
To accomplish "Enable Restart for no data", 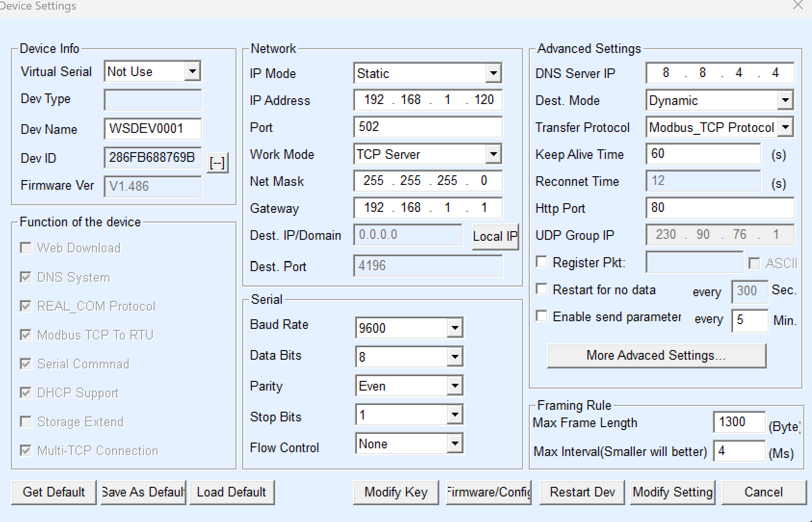I will (x=541, y=289).
